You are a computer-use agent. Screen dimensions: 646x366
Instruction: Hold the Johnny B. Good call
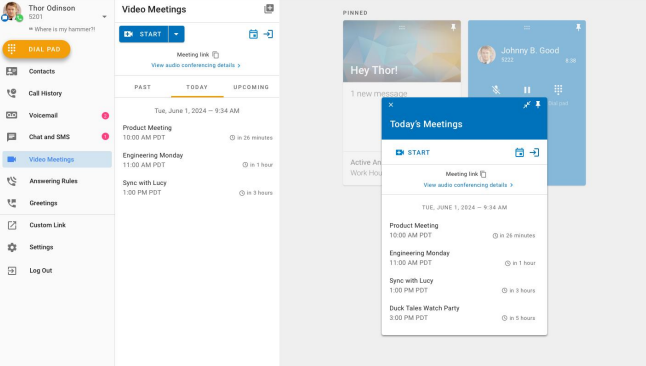527,89
